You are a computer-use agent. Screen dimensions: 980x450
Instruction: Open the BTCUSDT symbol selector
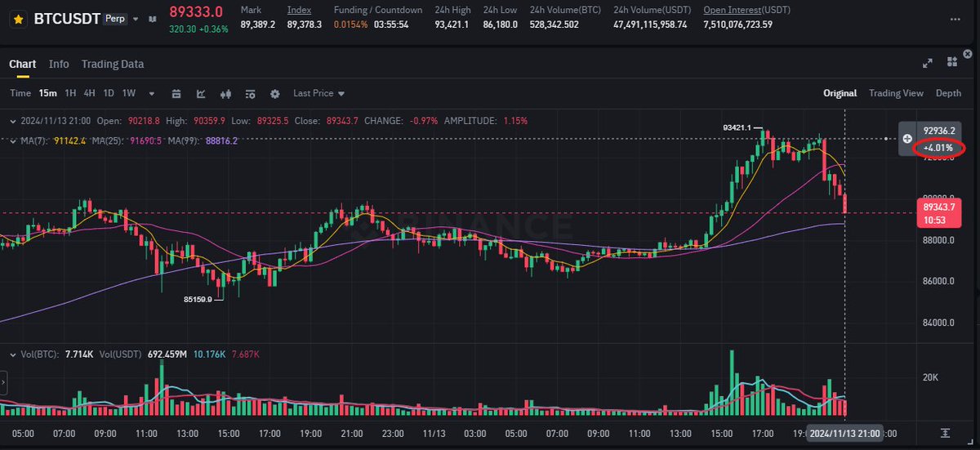coord(67,18)
